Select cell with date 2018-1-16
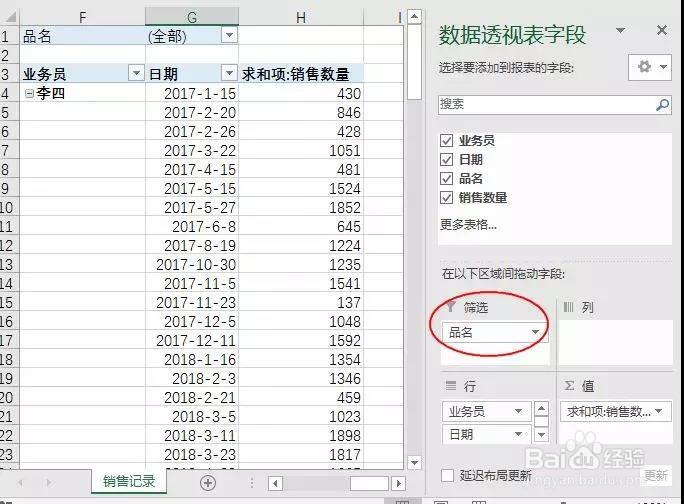This screenshot has width=684, height=504. point(192,360)
